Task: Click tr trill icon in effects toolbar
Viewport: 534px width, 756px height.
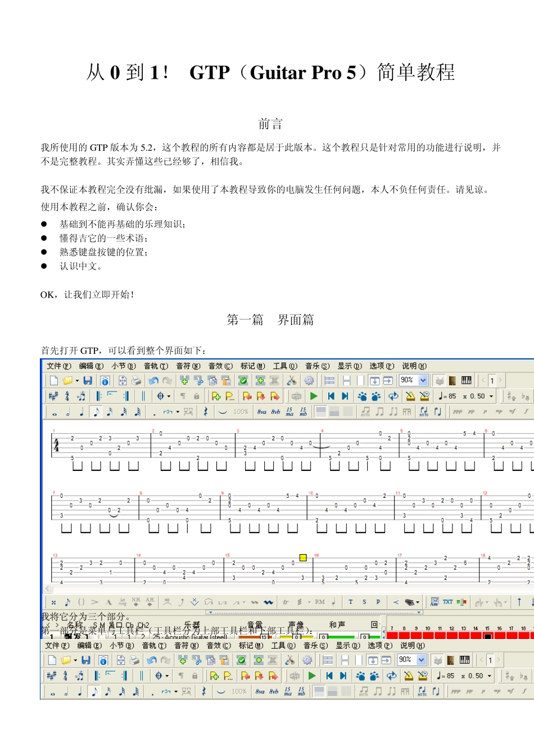Action: click(x=286, y=602)
